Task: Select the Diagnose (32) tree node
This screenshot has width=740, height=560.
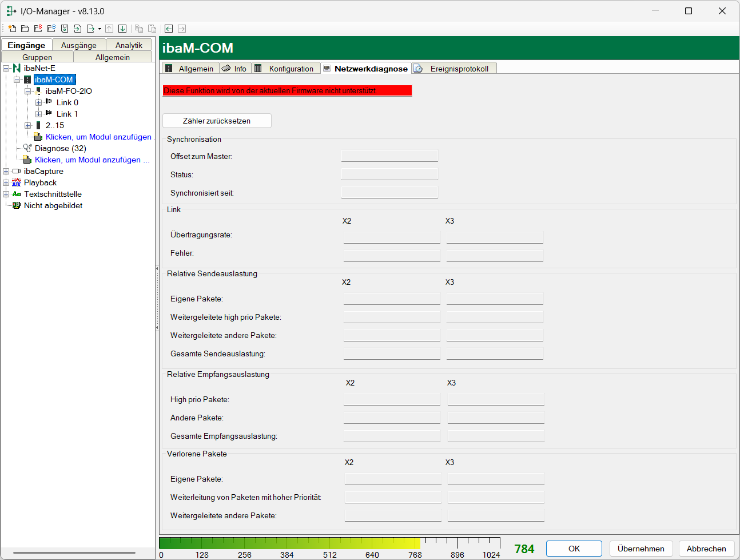Action: pyautogui.click(x=60, y=148)
